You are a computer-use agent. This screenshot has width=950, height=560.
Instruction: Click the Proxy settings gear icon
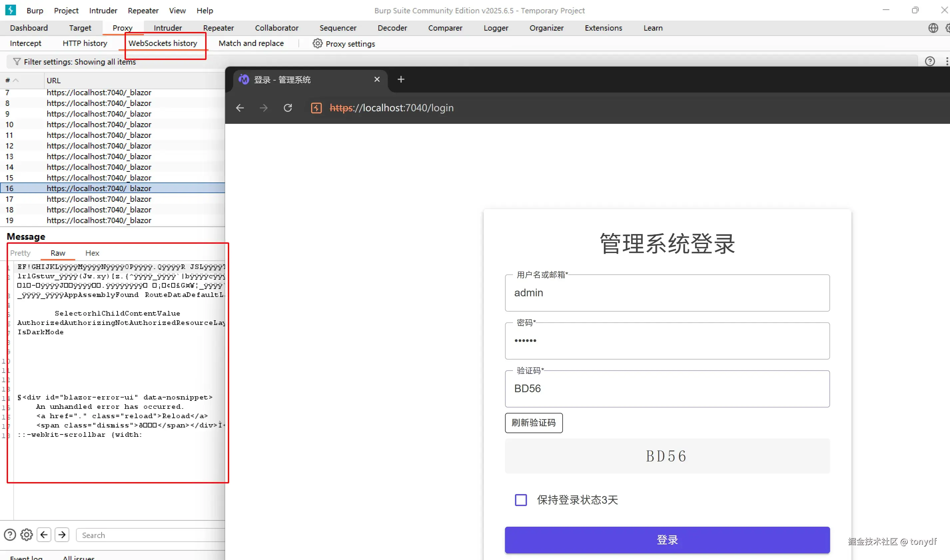[x=317, y=43]
